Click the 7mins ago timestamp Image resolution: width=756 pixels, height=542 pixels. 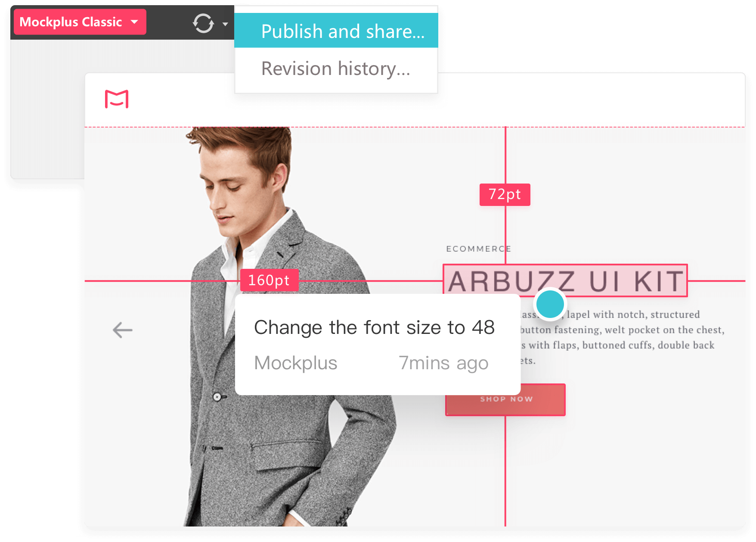(x=443, y=363)
